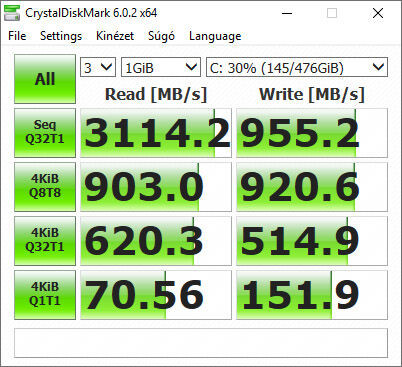
Task: Start the 4KiB Q1T1 test
Action: (45, 295)
